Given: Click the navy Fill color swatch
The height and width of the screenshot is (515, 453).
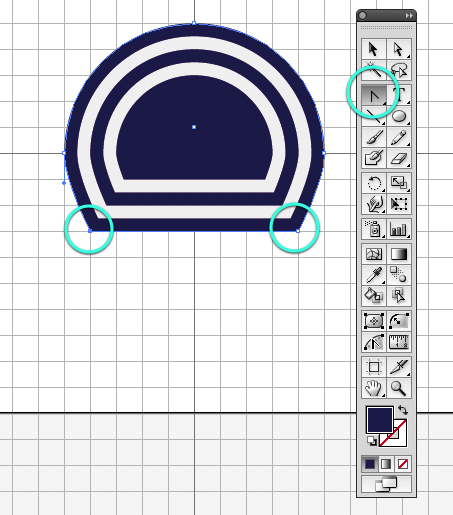Looking at the screenshot, I should coord(380,420).
